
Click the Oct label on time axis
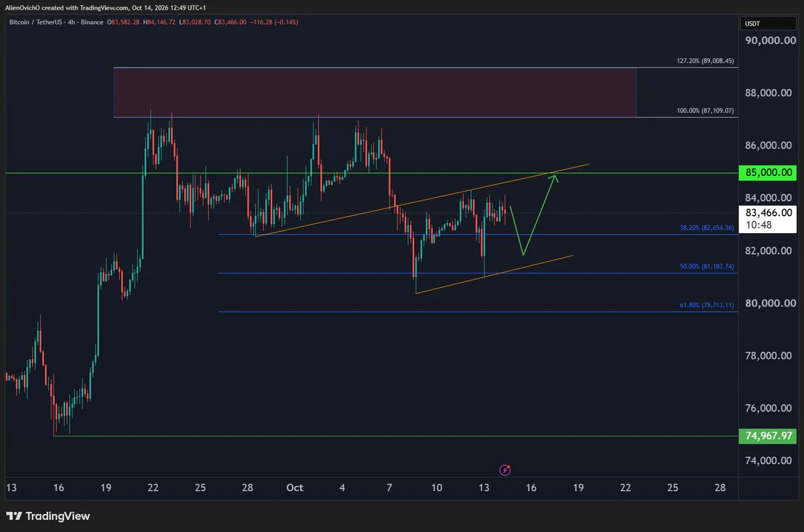click(295, 488)
